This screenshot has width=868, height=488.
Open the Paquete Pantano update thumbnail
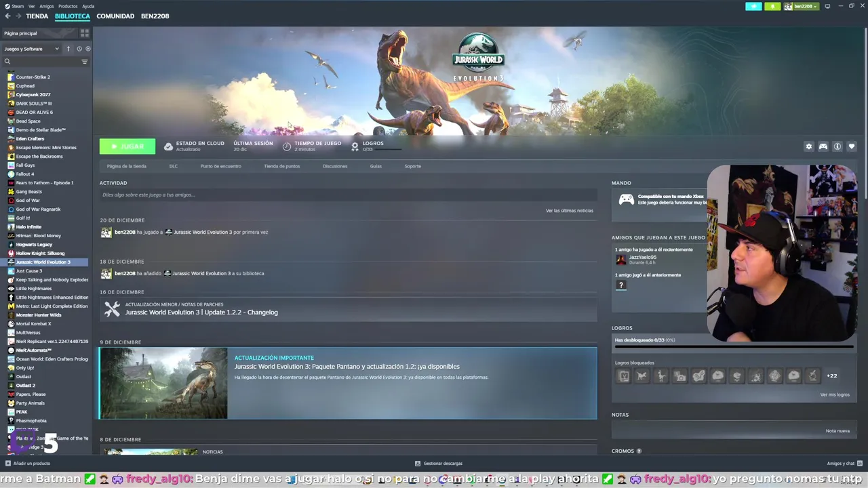[x=164, y=383]
